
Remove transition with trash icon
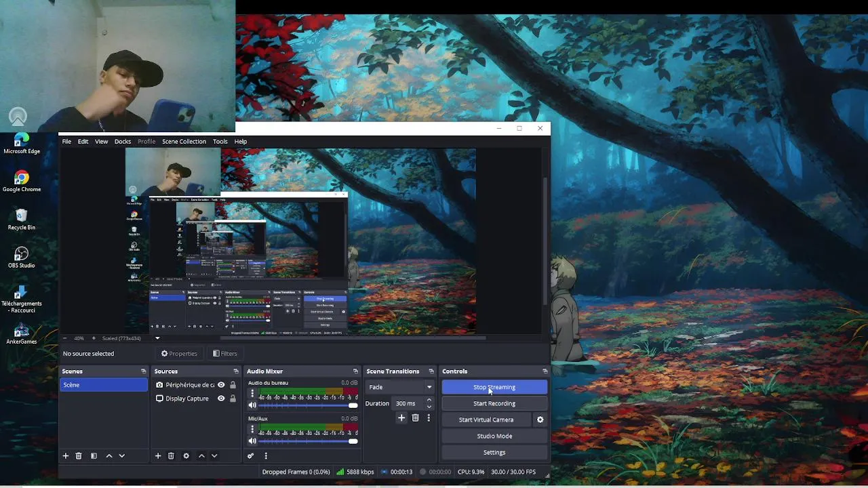coord(415,418)
